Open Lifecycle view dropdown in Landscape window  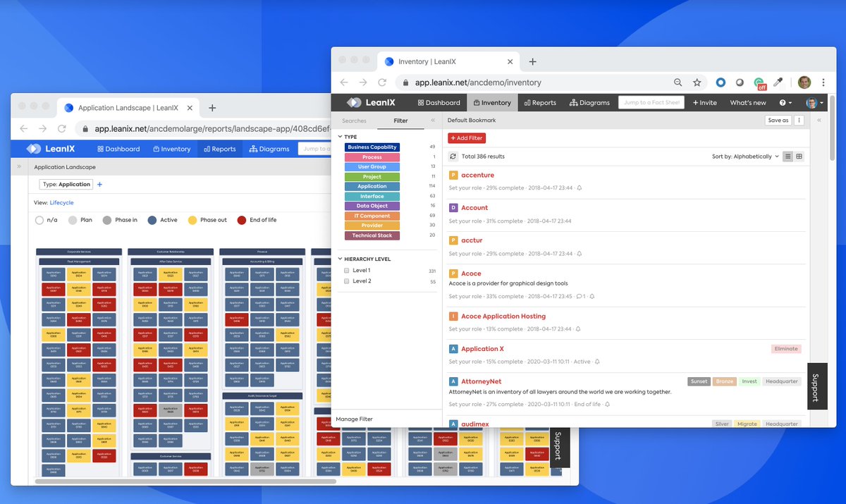(61, 203)
